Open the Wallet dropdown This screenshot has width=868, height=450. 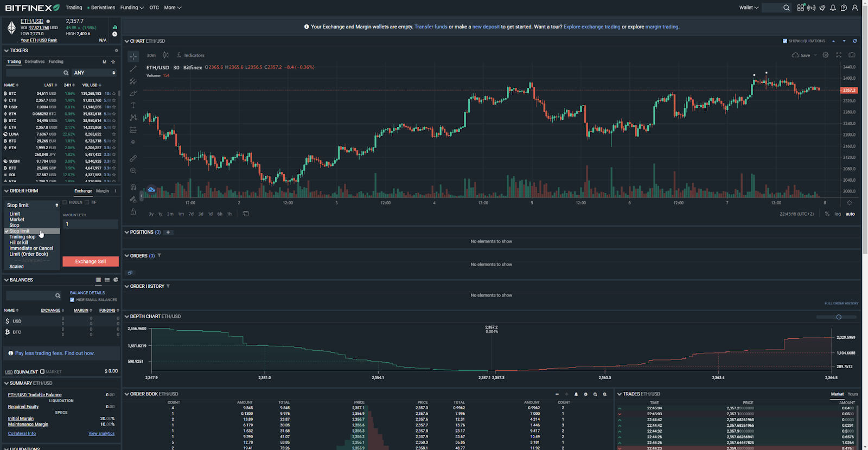(749, 8)
